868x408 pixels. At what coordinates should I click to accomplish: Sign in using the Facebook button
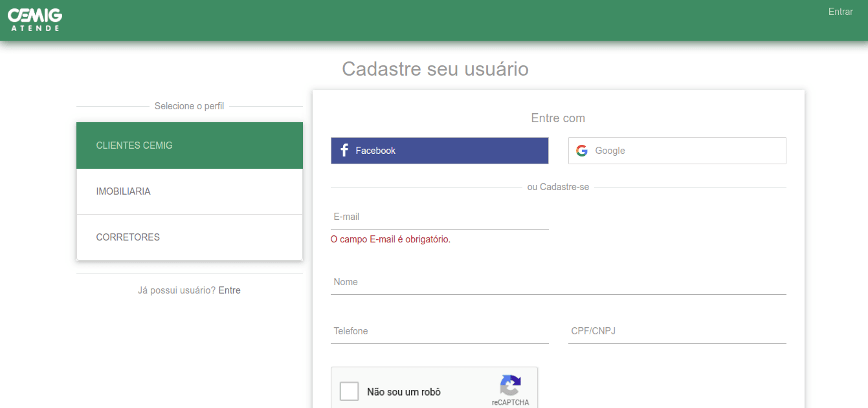point(440,150)
